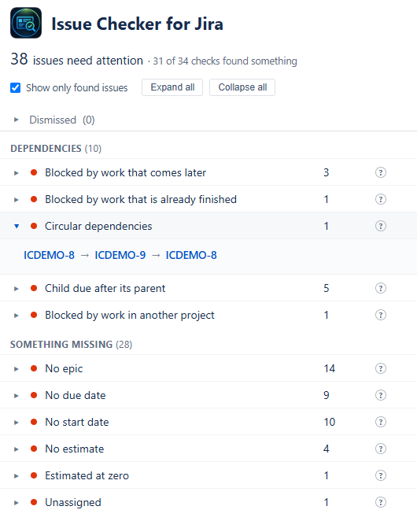417x532 pixels.
Task: Click the Issue Checker for Jira title
Action: tap(138, 24)
